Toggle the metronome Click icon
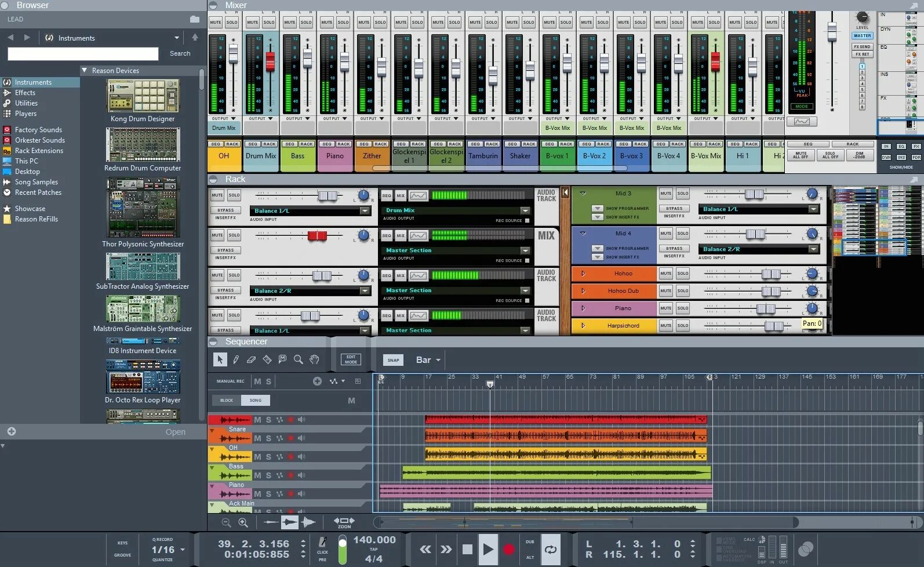 pos(323,542)
